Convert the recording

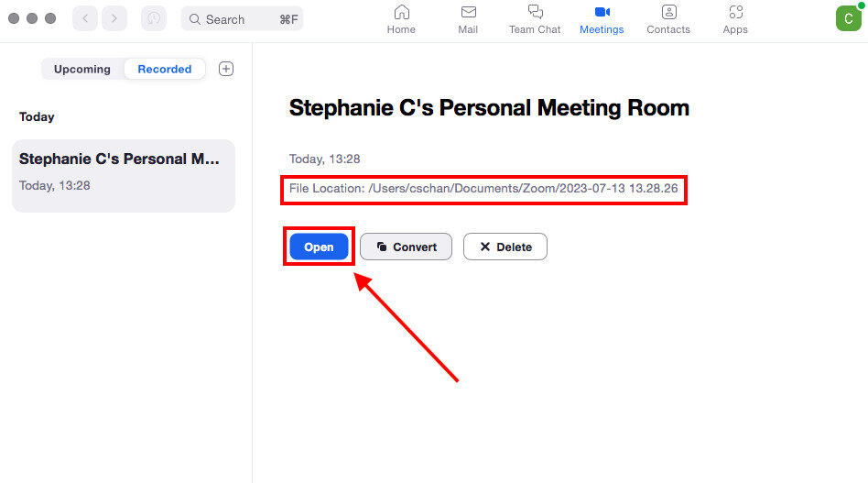coord(406,247)
